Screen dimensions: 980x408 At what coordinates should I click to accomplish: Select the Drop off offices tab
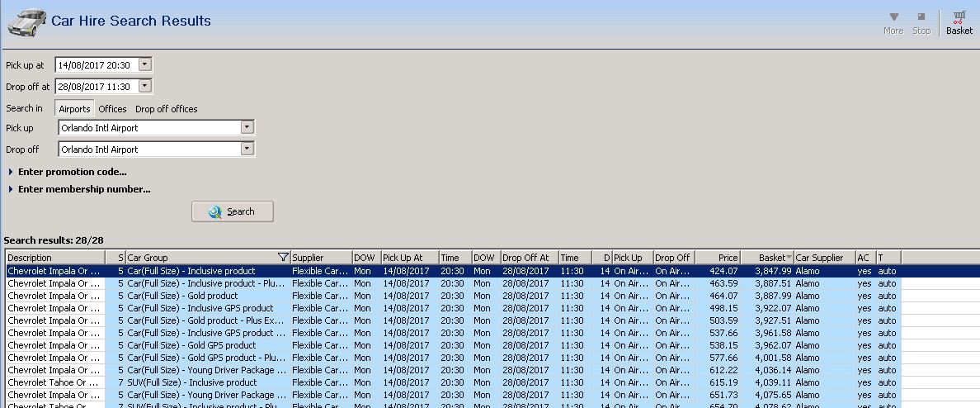(167, 109)
